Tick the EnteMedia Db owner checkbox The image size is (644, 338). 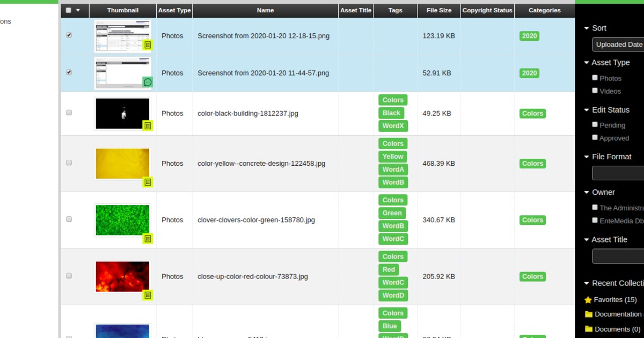coord(595,220)
